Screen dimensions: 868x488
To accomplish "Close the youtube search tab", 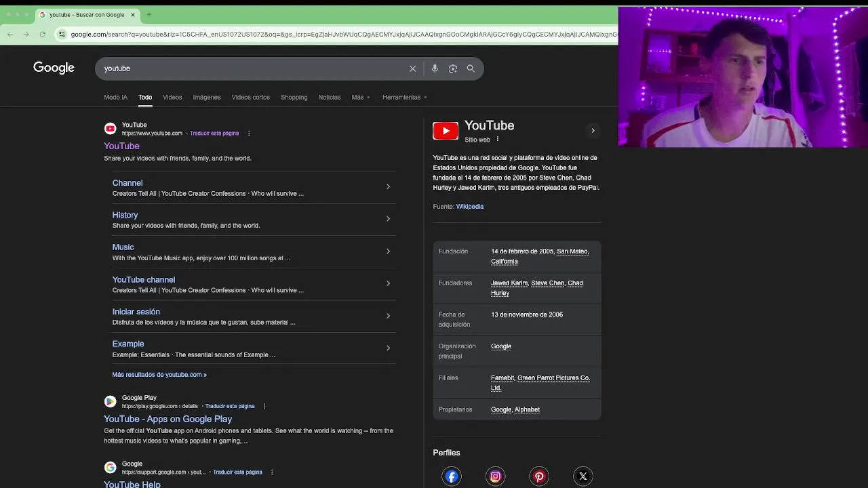I will coord(133,14).
